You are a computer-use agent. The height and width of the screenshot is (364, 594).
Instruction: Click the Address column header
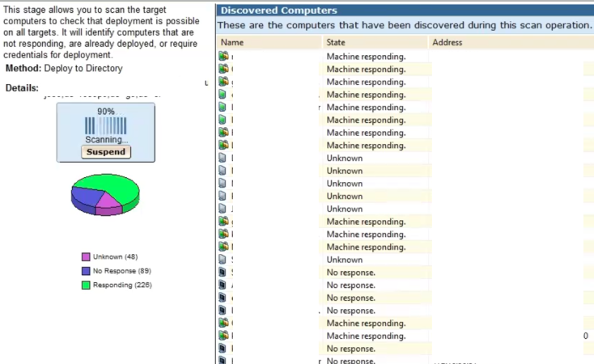511,42
